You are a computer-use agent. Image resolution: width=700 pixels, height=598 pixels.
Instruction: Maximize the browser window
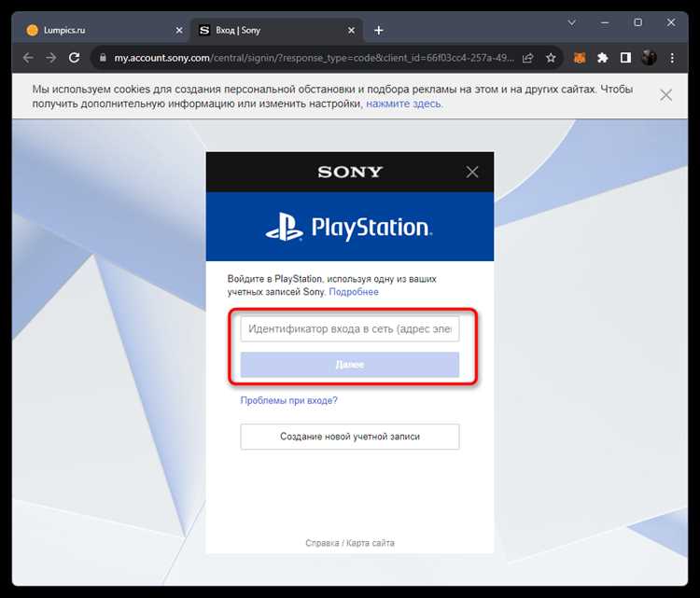(638, 22)
